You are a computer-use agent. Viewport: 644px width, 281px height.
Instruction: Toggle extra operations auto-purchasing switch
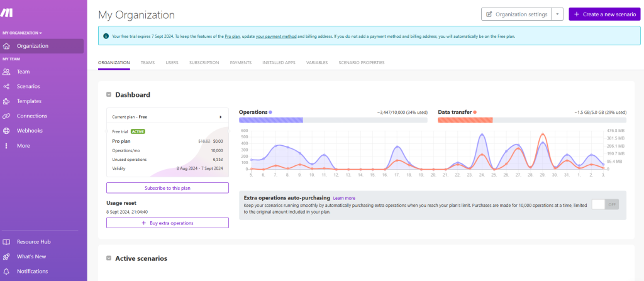606,204
